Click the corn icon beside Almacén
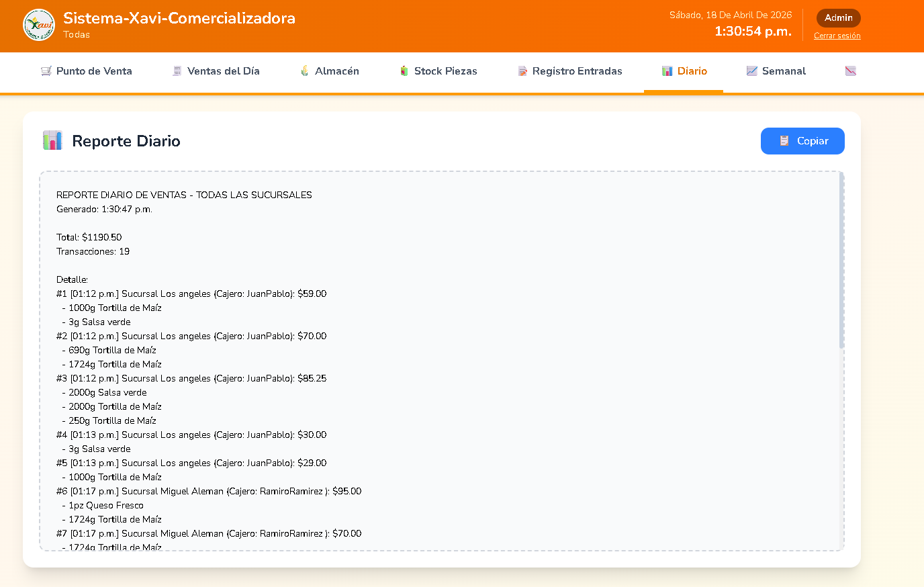Viewport: 924px width, 587px height. click(x=304, y=71)
